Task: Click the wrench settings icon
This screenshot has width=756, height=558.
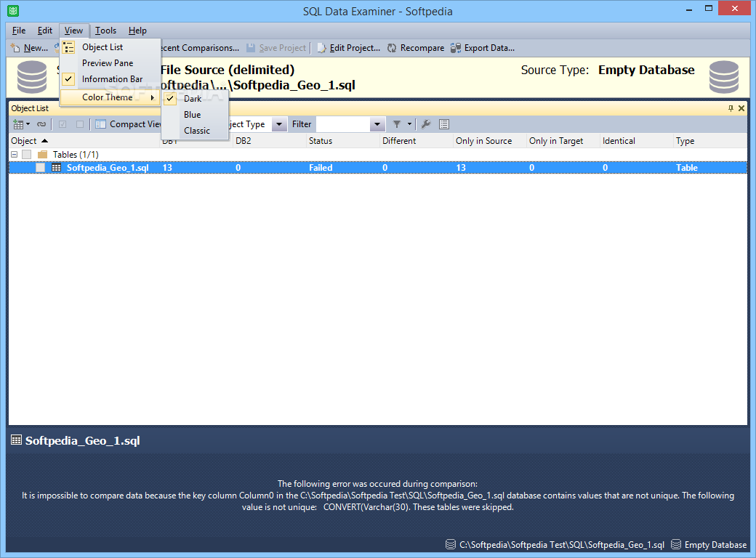Action: pyautogui.click(x=425, y=124)
